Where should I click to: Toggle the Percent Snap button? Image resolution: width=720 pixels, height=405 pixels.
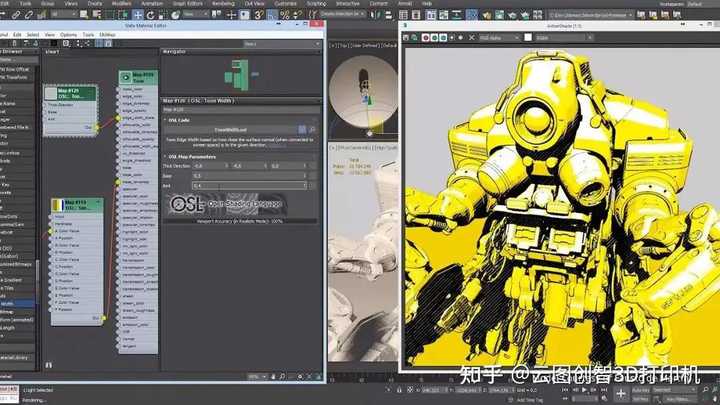pyautogui.click(x=285, y=15)
